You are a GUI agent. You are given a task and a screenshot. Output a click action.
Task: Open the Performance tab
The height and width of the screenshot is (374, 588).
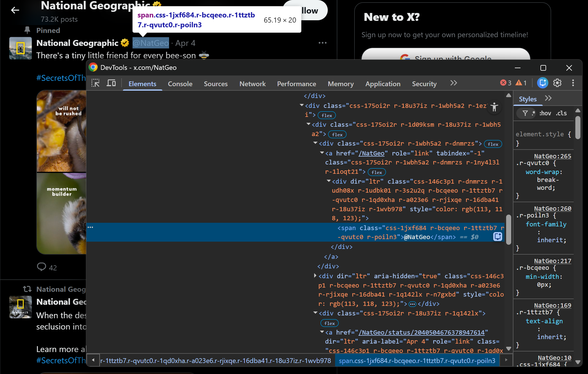pyautogui.click(x=297, y=84)
